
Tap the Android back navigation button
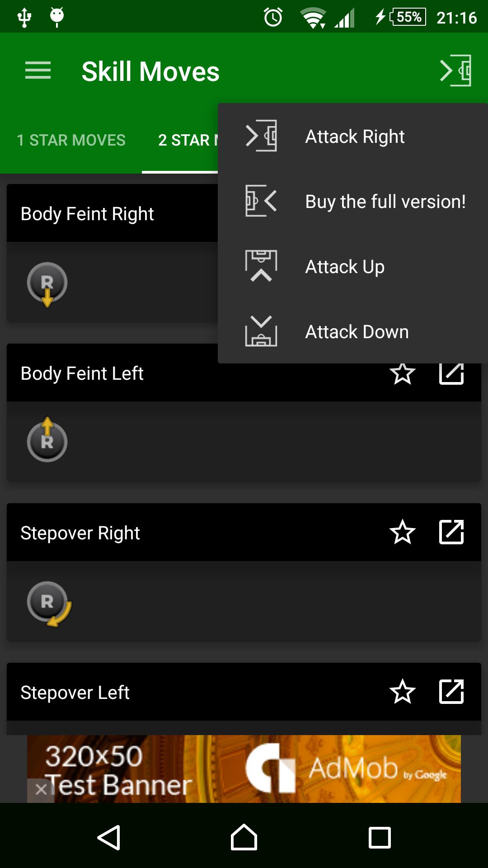point(109,837)
